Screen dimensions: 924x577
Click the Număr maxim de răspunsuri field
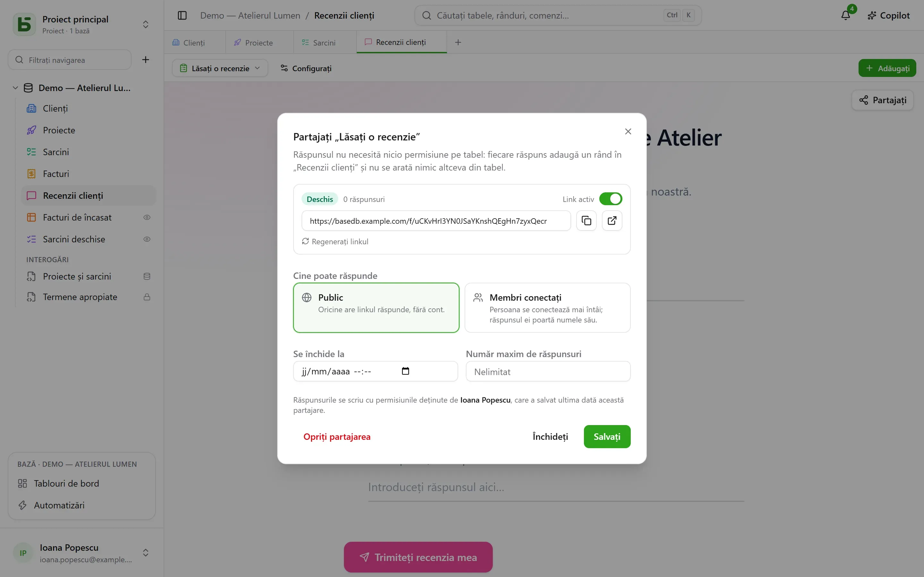click(548, 371)
